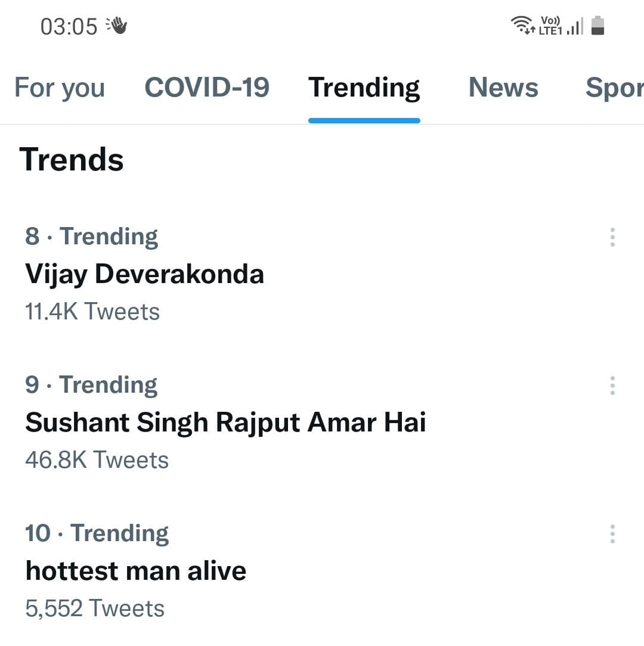
Task: Tap the 03:05 clock in status bar
Action: (x=69, y=26)
